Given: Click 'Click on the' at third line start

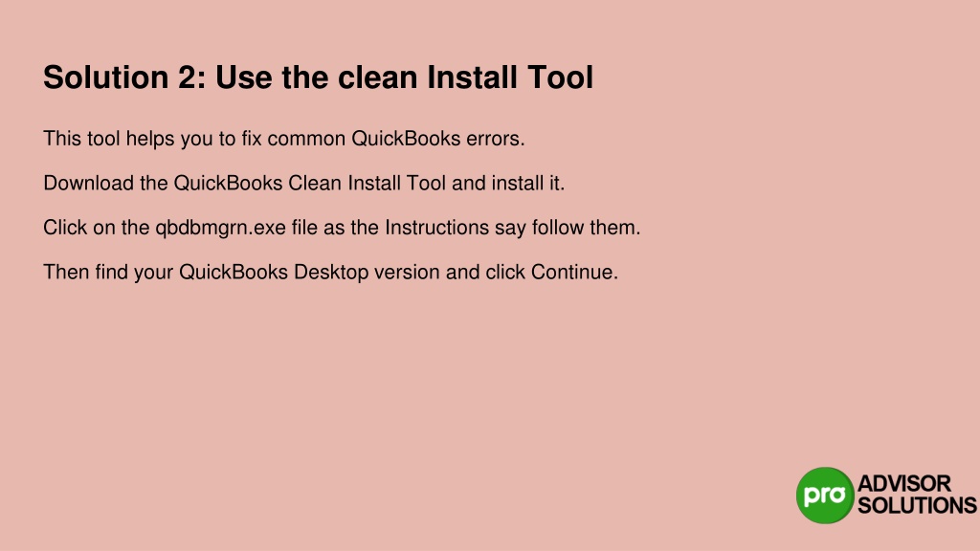Looking at the screenshot, I should pos(97,228).
